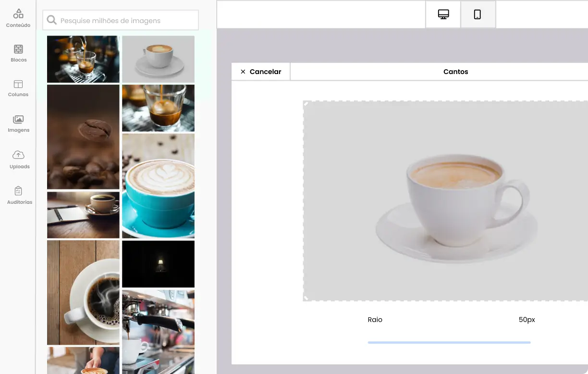Open the Uploads panel

(18, 159)
